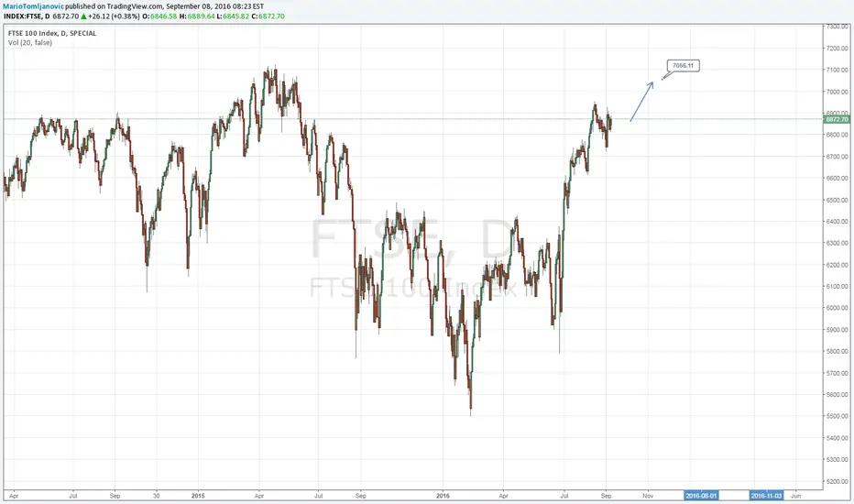Image resolution: width=854 pixels, height=504 pixels.
Task: Click the 5800.00 price axis label
Action: click(x=838, y=352)
